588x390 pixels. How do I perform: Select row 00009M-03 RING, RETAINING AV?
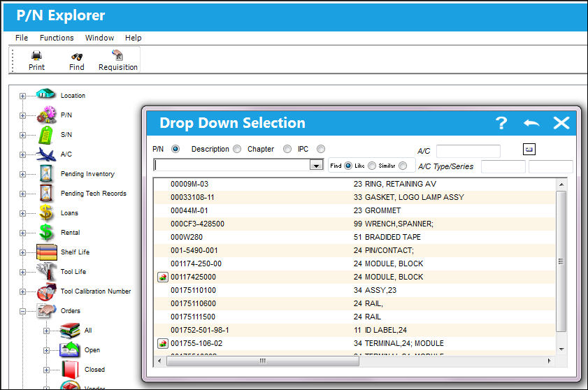click(354, 184)
